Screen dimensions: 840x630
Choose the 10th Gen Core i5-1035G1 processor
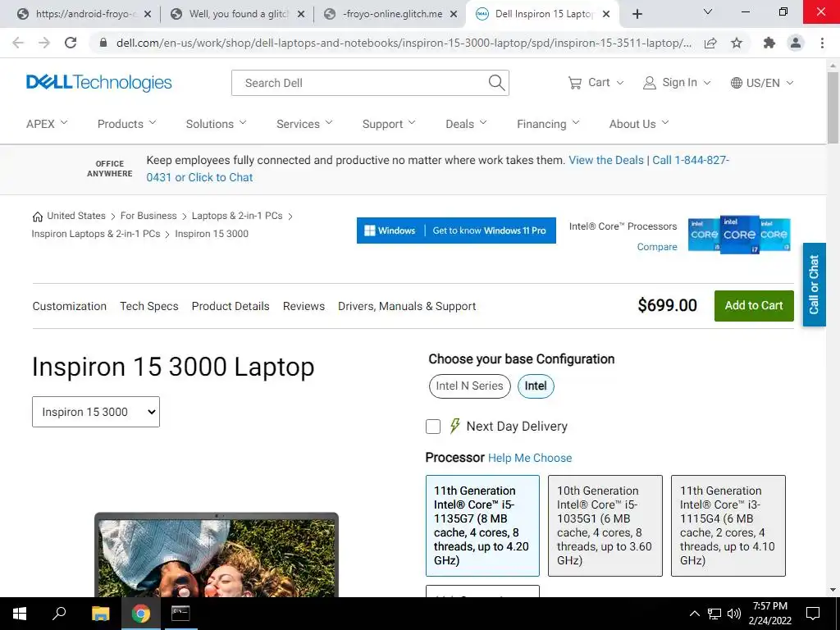click(605, 526)
